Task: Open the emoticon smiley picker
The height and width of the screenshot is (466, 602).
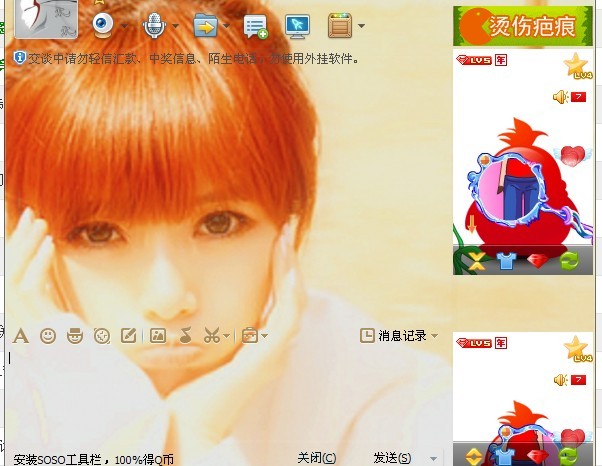Action: (x=48, y=336)
